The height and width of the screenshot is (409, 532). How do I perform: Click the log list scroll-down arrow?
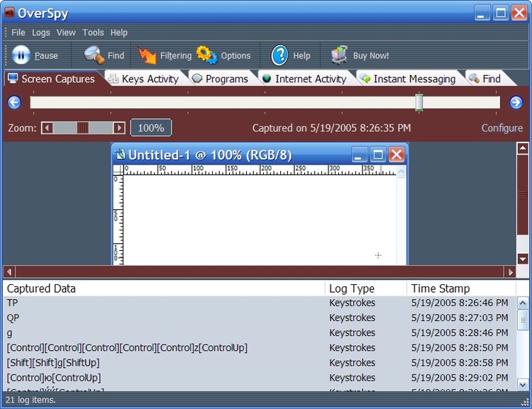pyautogui.click(x=523, y=385)
